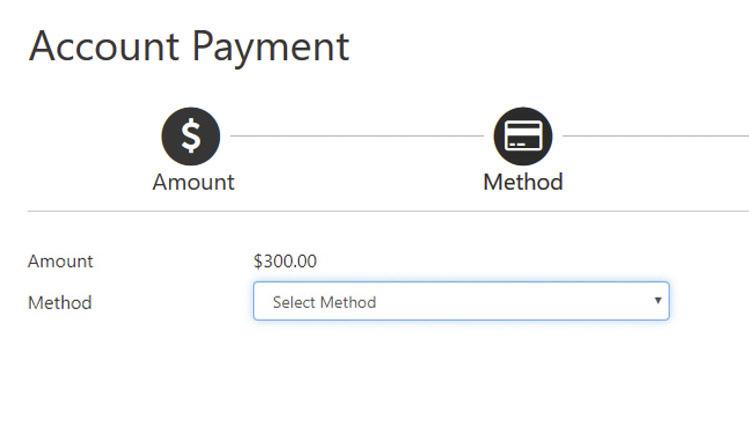Click the empty space inside the Method dropdown

[514, 302]
